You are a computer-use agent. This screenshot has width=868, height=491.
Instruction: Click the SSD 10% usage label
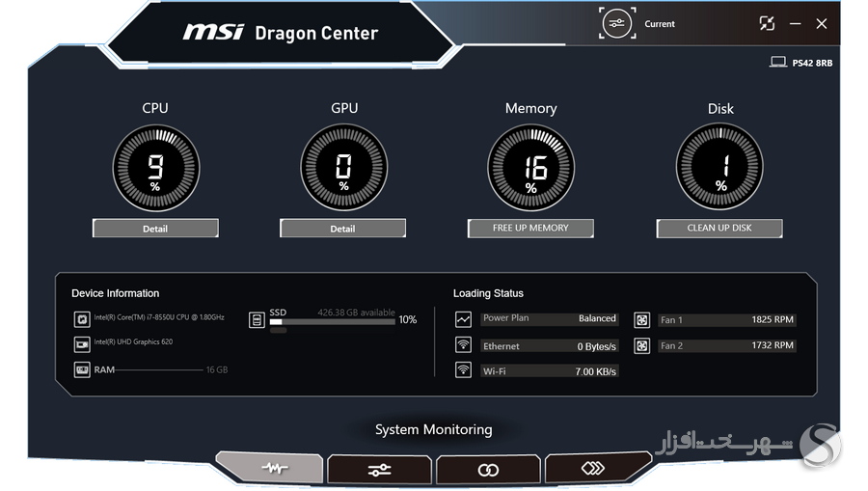(x=407, y=319)
